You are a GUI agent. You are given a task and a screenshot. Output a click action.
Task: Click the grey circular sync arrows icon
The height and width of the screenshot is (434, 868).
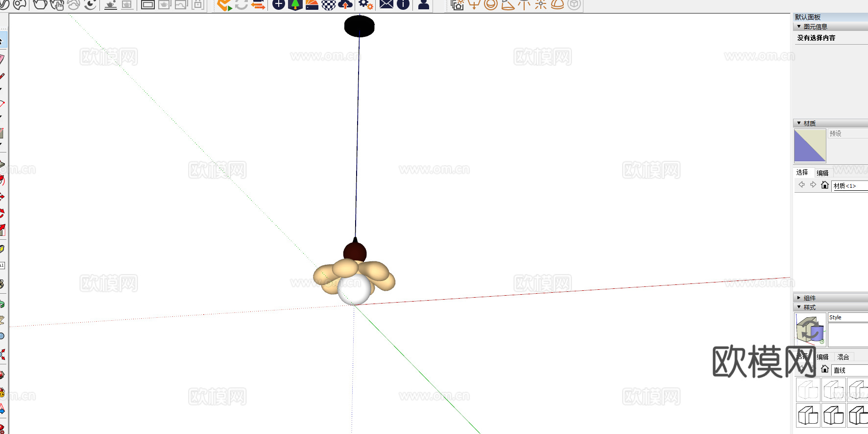click(241, 5)
